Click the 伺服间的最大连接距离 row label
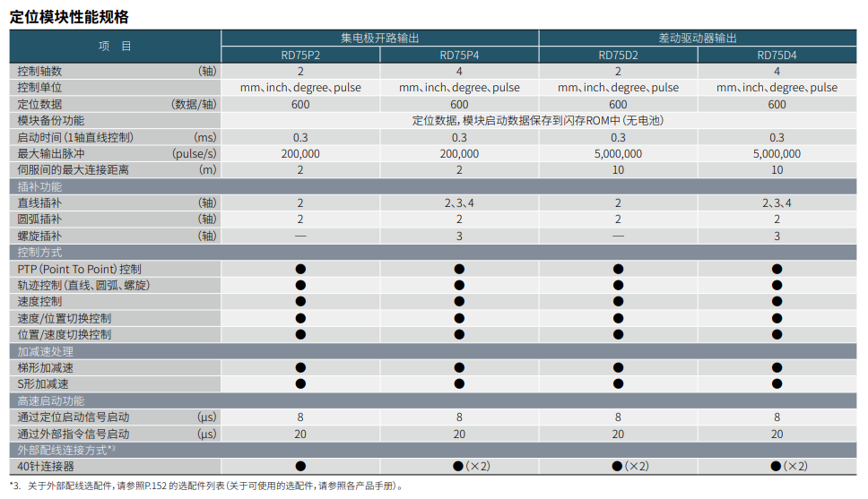 (x=73, y=170)
